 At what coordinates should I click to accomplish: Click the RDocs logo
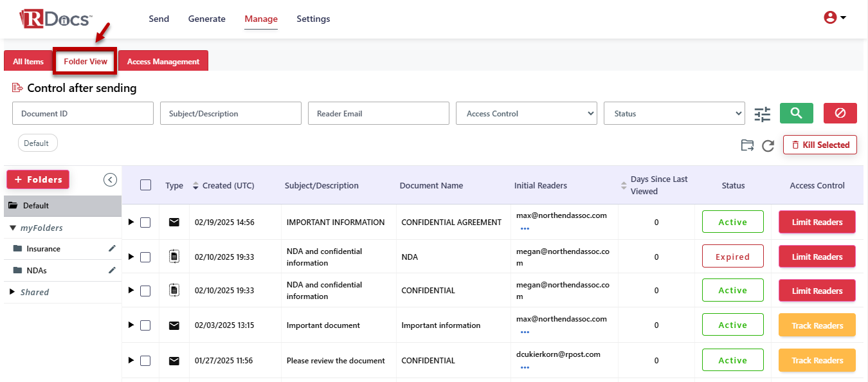55,18
